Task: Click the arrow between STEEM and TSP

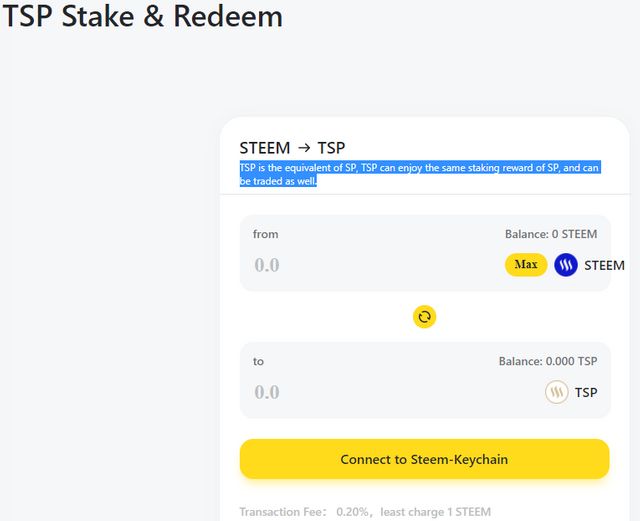Action: [304, 147]
